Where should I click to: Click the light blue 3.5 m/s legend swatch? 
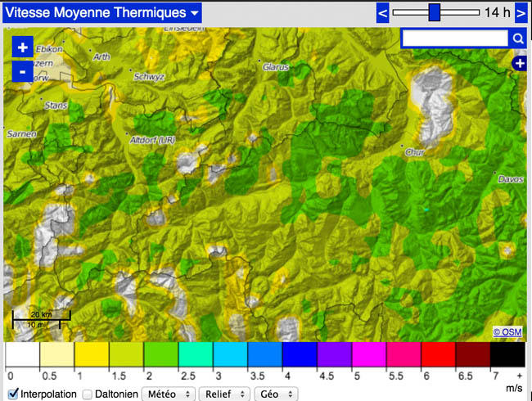coord(265,354)
